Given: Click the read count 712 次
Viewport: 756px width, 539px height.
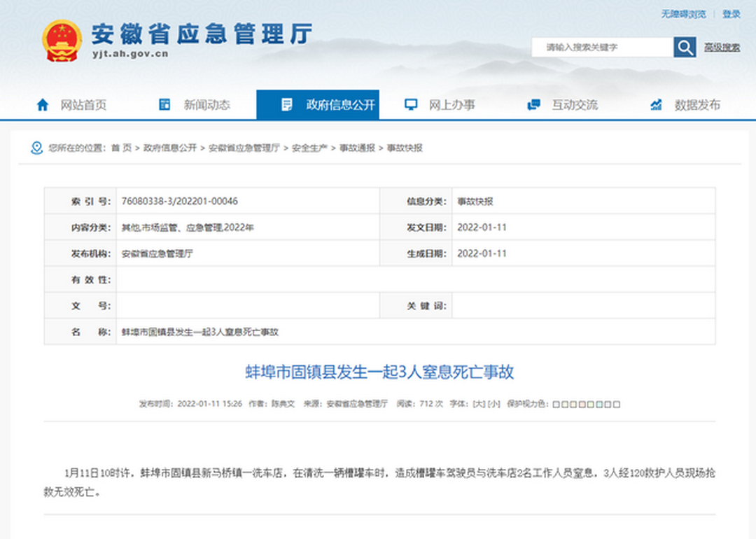Looking at the screenshot, I should click(x=431, y=404).
